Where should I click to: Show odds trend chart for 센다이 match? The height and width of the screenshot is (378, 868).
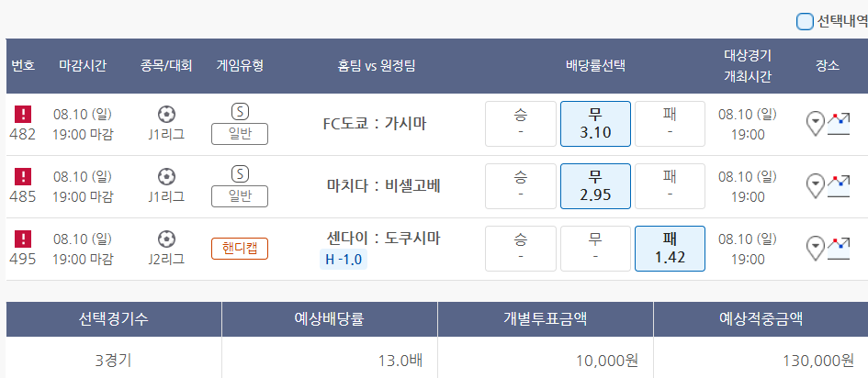838,247
